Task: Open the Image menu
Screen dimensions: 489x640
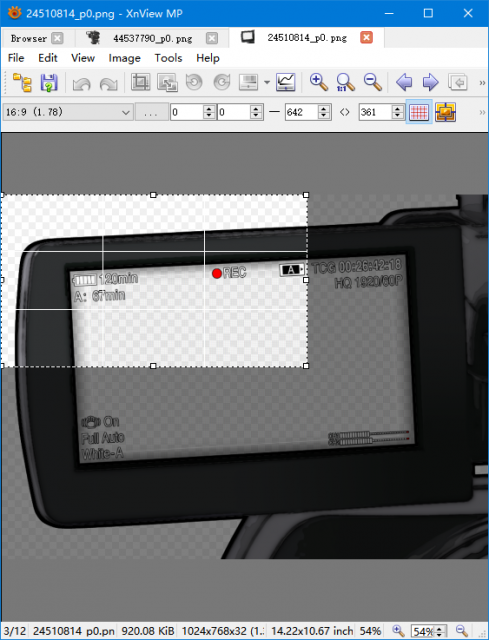Action: (124, 58)
